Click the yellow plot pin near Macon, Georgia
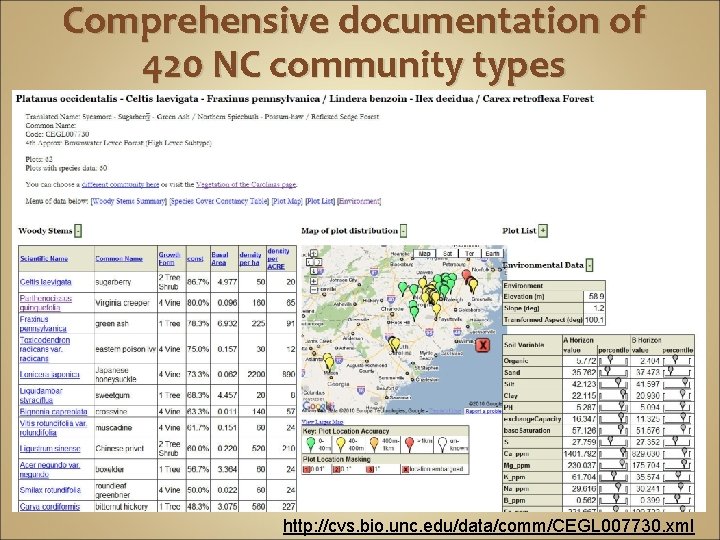This screenshot has width=720, height=540. tap(328, 361)
